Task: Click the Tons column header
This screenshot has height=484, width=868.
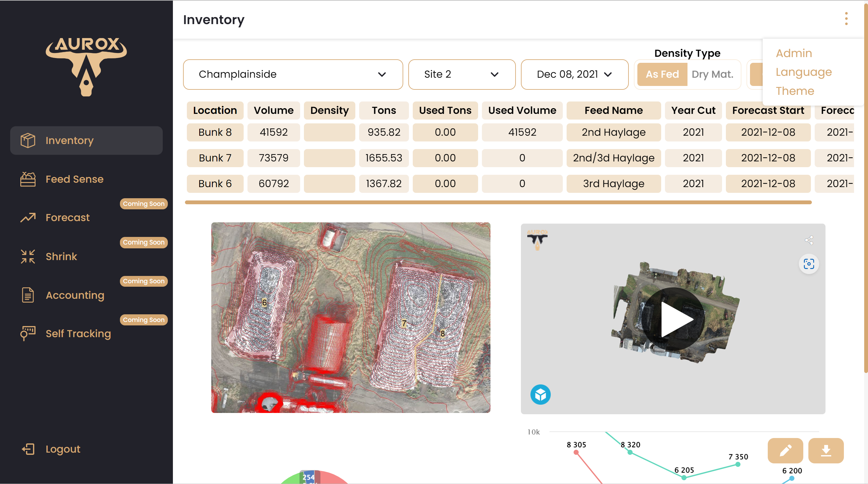Action: point(384,110)
